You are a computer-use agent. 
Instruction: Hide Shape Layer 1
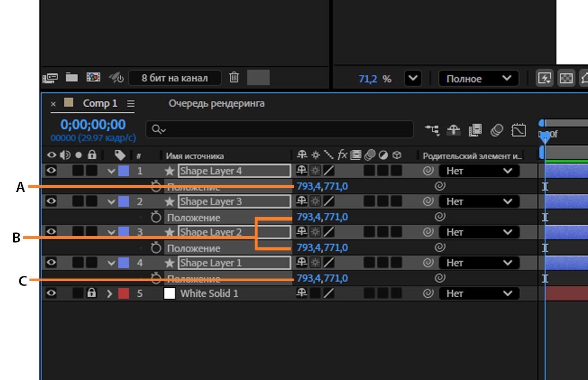pyautogui.click(x=52, y=262)
